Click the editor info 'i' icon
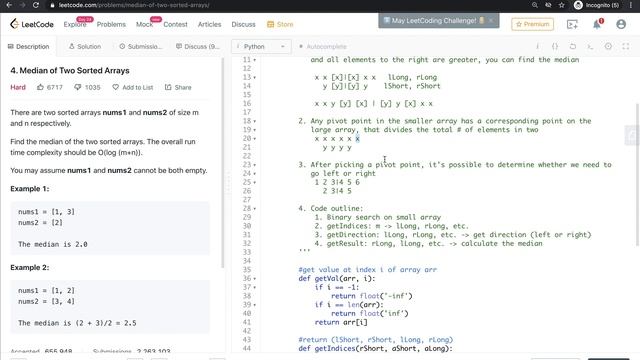Viewport: 640px width, 360px height. [537, 46]
